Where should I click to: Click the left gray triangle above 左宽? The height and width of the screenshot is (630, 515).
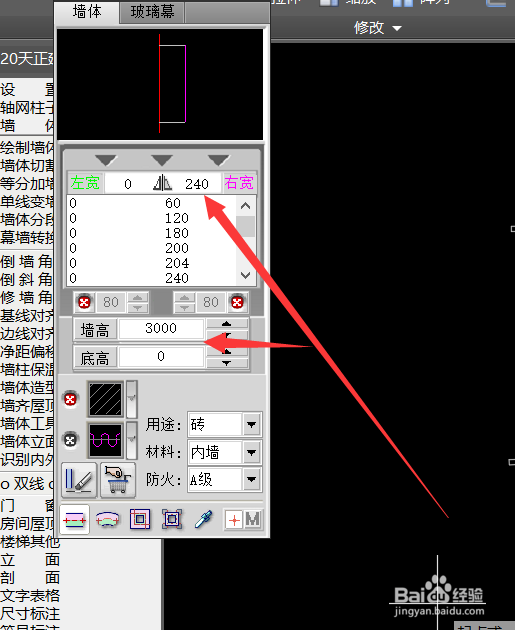tap(106, 160)
